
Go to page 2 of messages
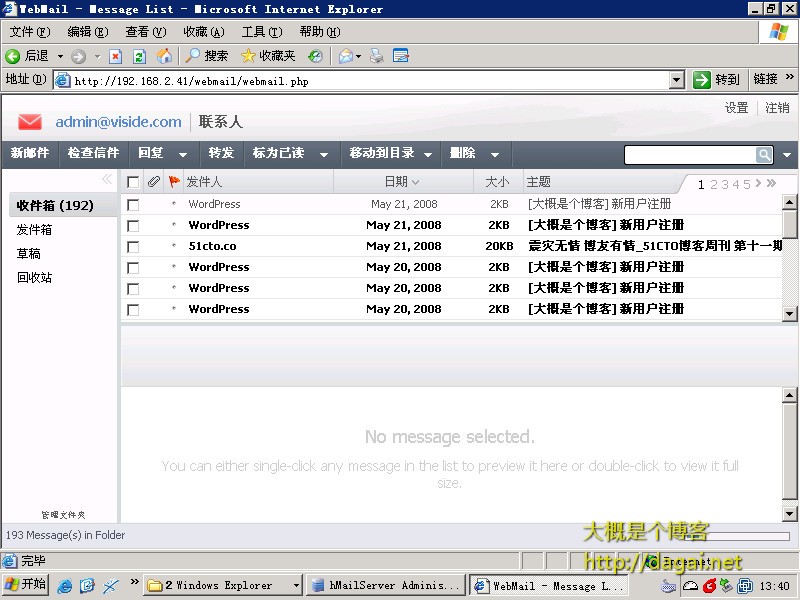(714, 184)
